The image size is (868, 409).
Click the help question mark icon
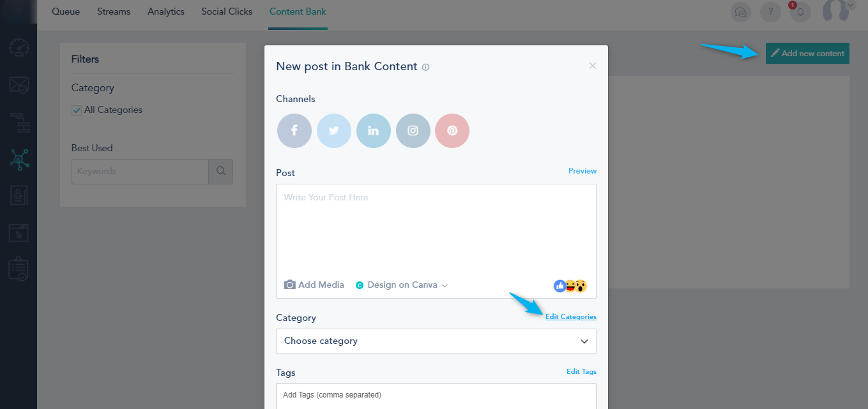770,11
